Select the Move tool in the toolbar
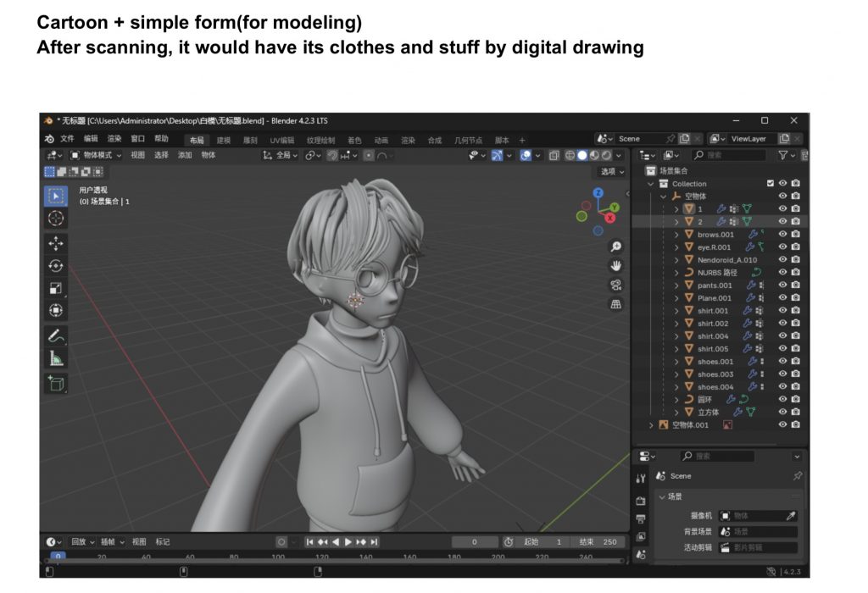The image size is (868, 593). (56, 243)
